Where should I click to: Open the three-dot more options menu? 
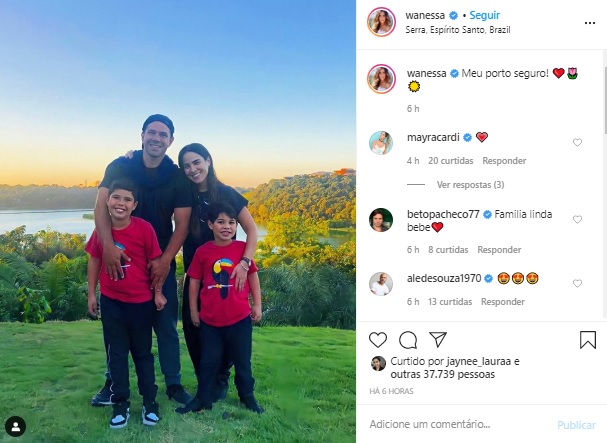click(590, 23)
